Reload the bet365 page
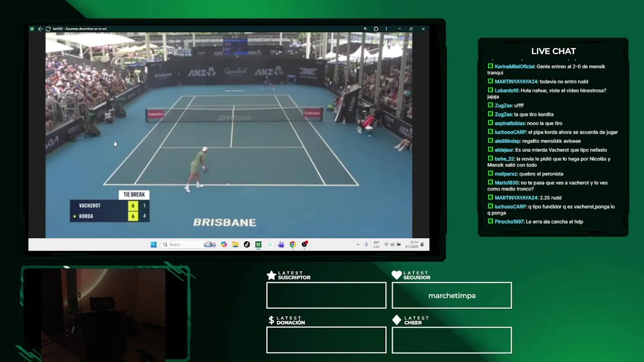The width and height of the screenshot is (644, 362). [48, 29]
